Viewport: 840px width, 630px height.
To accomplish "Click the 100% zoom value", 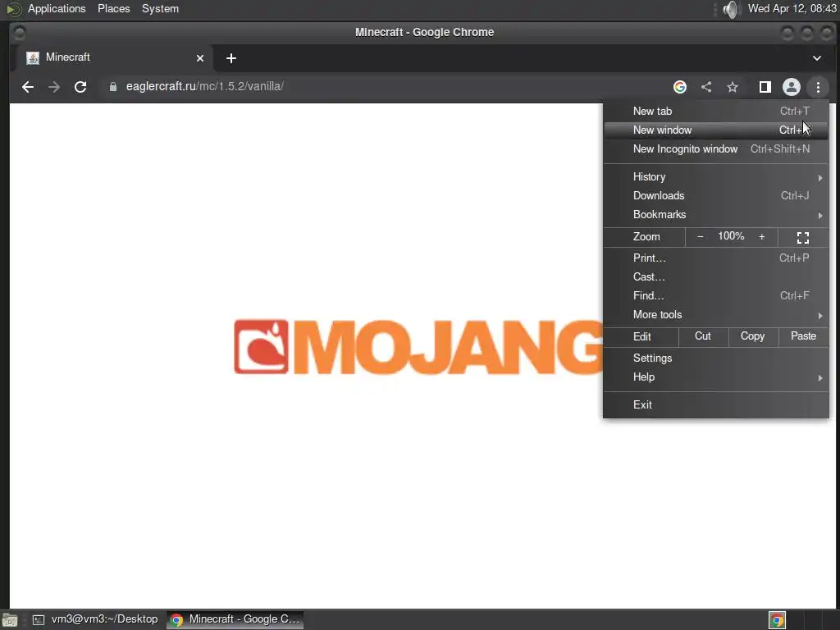I will coord(731,236).
